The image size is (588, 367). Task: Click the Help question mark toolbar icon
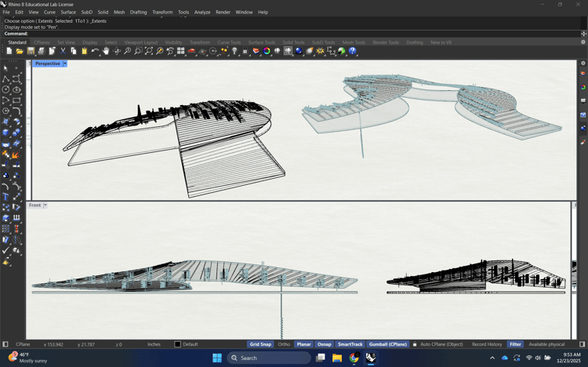point(353,51)
